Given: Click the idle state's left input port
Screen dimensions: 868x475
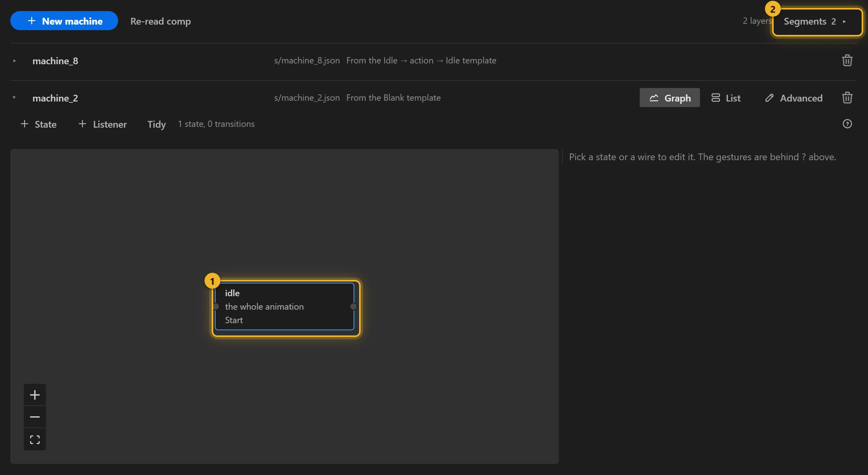Looking at the screenshot, I should (216, 306).
